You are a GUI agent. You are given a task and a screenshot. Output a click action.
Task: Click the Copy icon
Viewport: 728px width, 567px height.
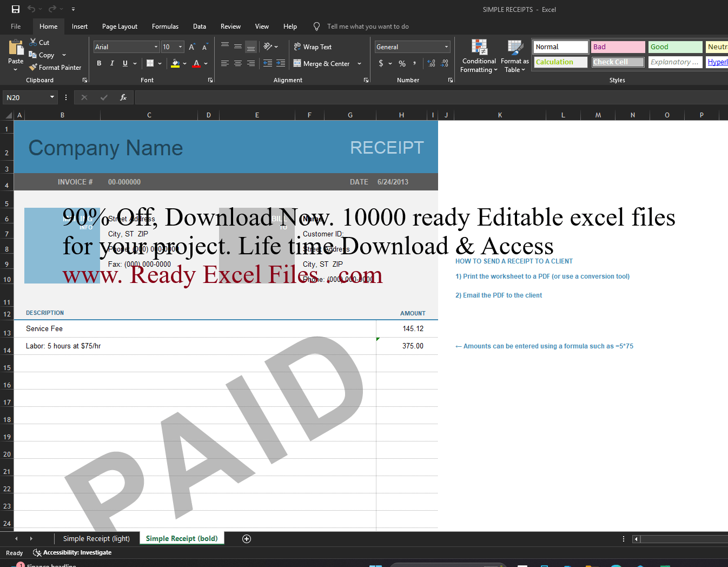click(x=33, y=55)
